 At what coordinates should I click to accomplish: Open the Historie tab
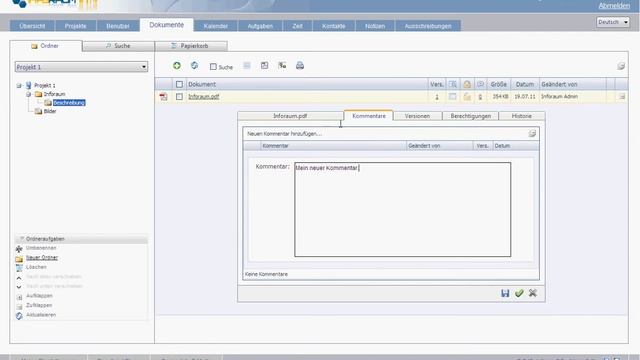(x=522, y=116)
